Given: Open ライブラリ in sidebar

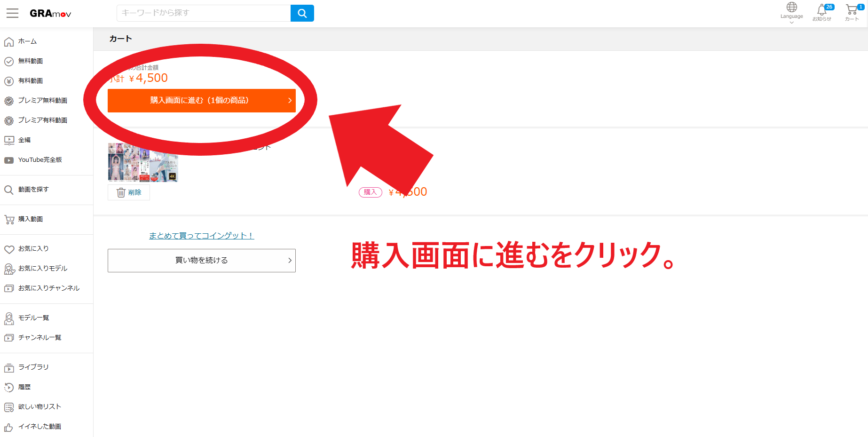Looking at the screenshot, I should [x=33, y=367].
